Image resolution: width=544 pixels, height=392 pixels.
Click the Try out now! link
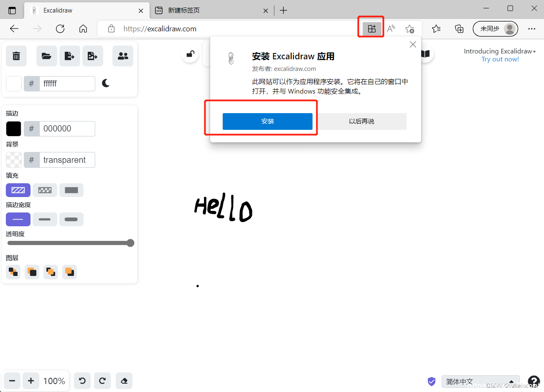[x=500, y=59]
